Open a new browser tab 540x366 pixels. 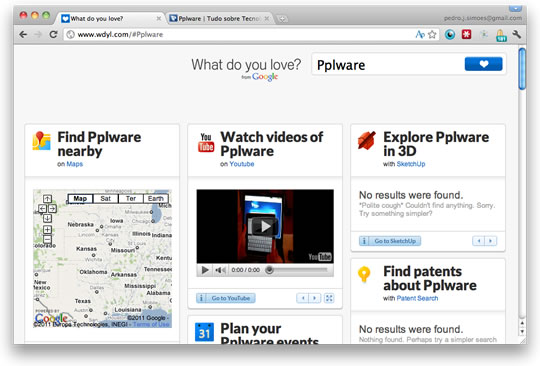click(x=282, y=19)
